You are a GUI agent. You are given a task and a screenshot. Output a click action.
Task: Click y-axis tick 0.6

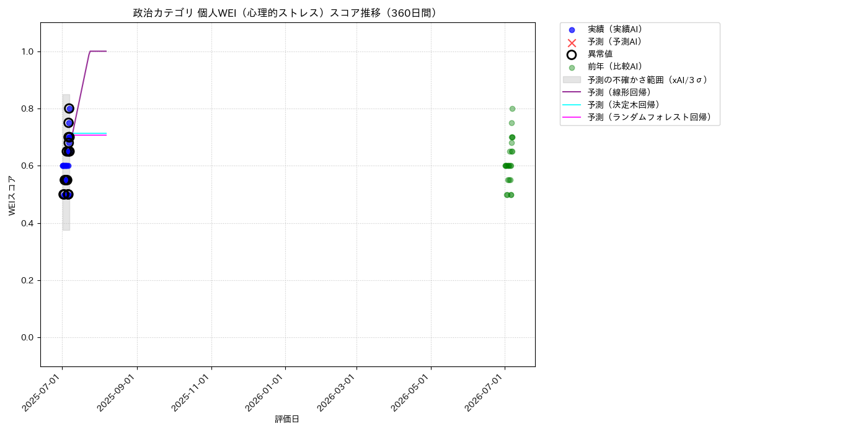coord(29,166)
